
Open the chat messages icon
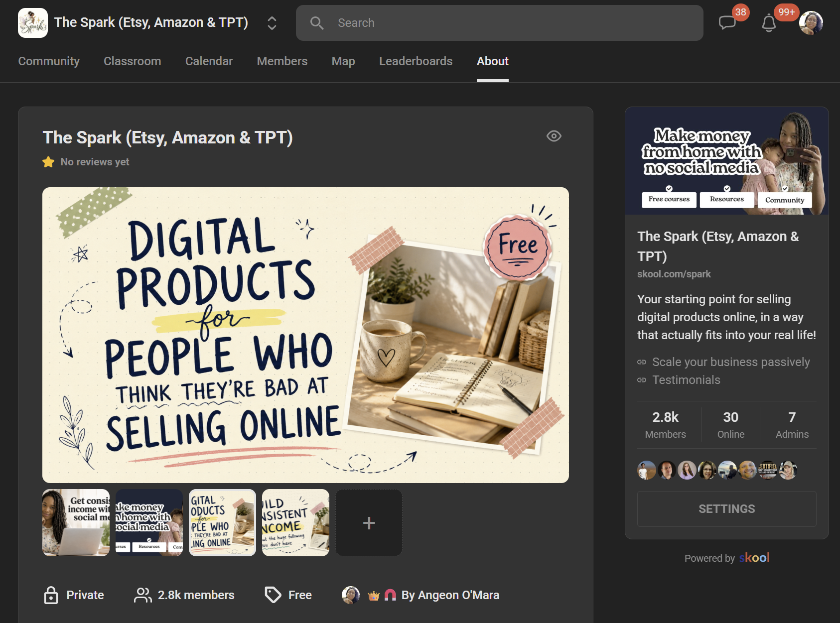click(x=727, y=23)
